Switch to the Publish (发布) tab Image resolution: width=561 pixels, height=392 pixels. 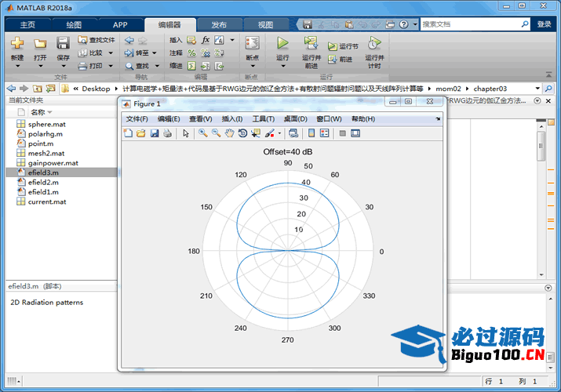click(x=219, y=24)
